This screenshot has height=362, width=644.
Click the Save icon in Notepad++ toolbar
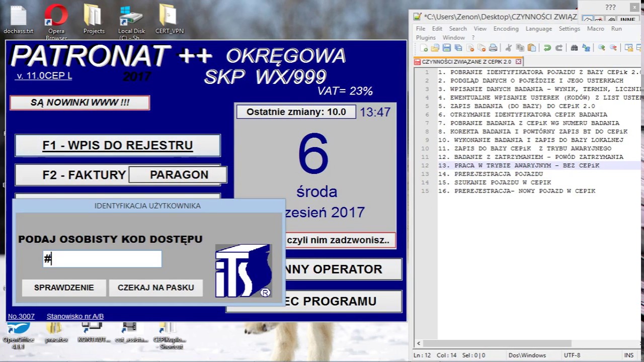(x=447, y=48)
